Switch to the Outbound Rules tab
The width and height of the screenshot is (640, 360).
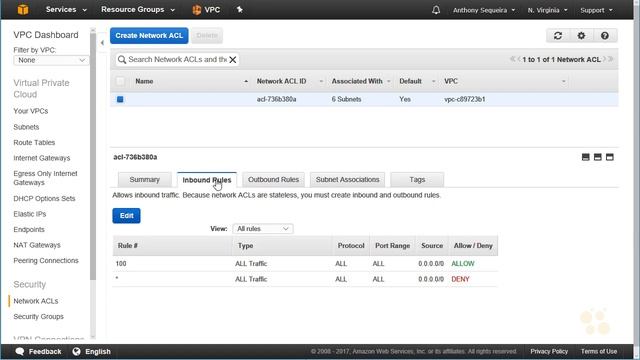point(273,180)
